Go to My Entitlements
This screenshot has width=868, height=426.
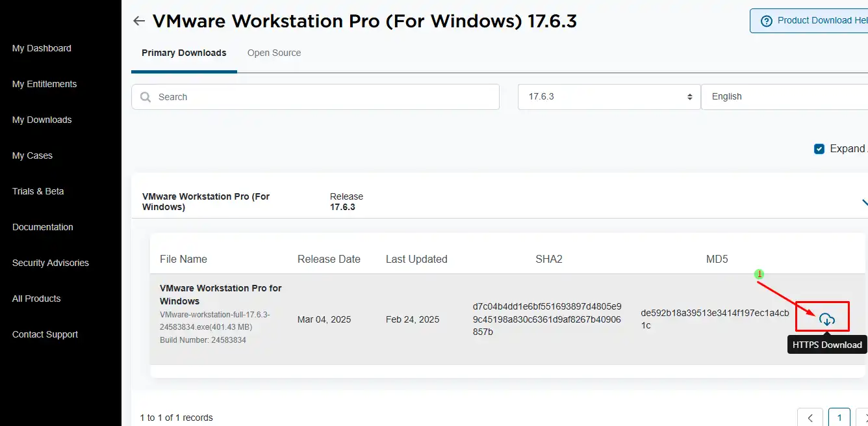[x=44, y=84]
